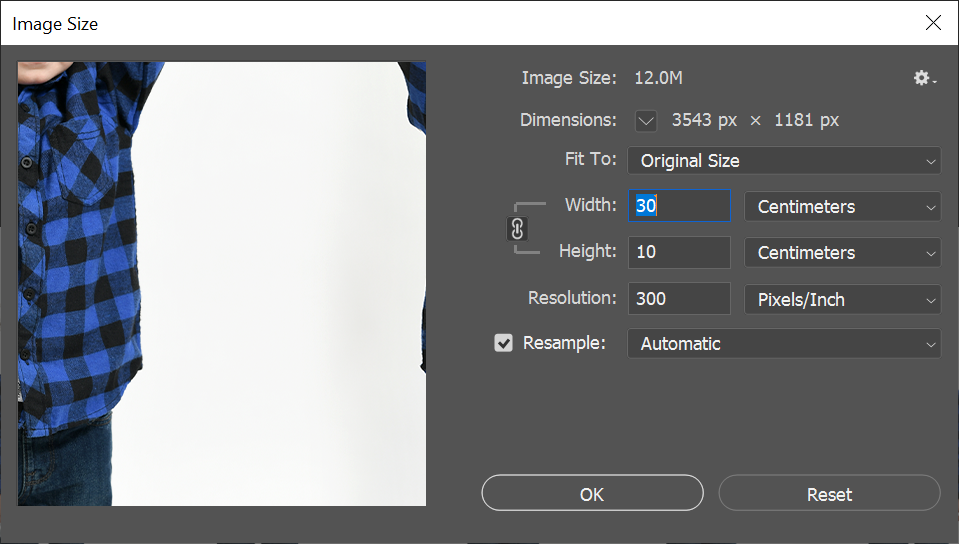
Task: Click the Resolution value field
Action: click(x=680, y=299)
